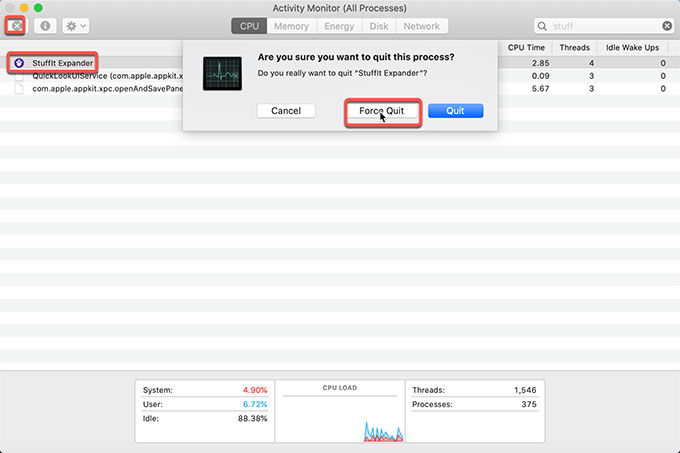Image resolution: width=680 pixels, height=453 pixels.
Task: Switch to the CPU tab
Action: click(249, 26)
